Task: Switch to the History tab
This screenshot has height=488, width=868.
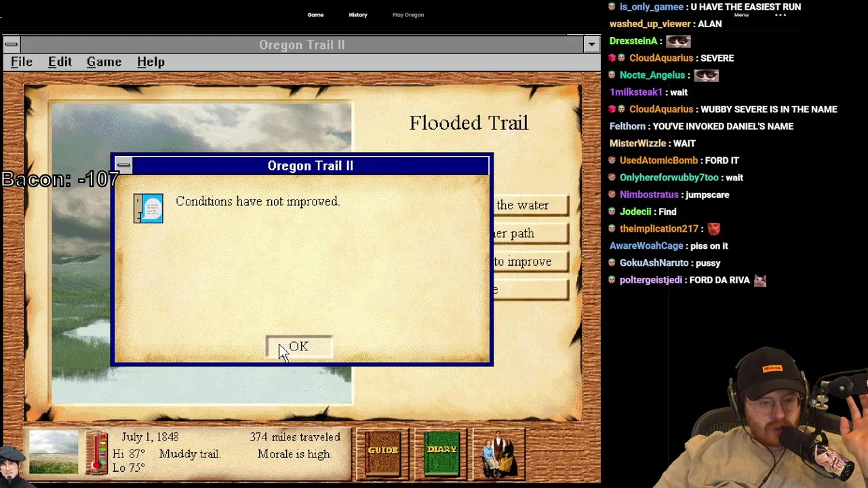Action: point(358,15)
